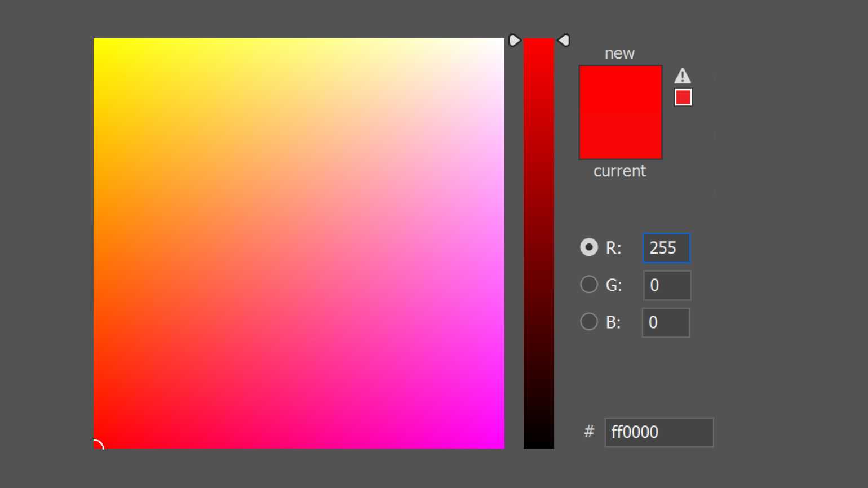
Task: Pick white in the color field corner
Action: tap(502, 40)
